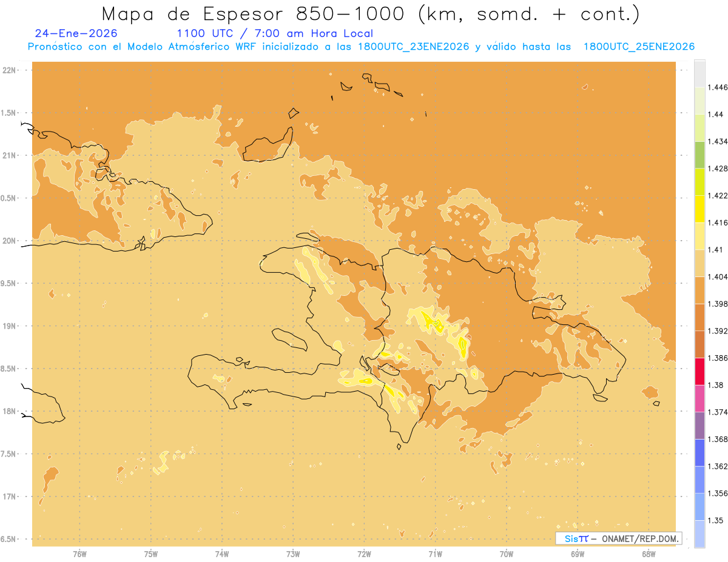Image resolution: width=728 pixels, height=562 pixels.
Task: Click the colorbar value 1.386
Action: [718, 358]
